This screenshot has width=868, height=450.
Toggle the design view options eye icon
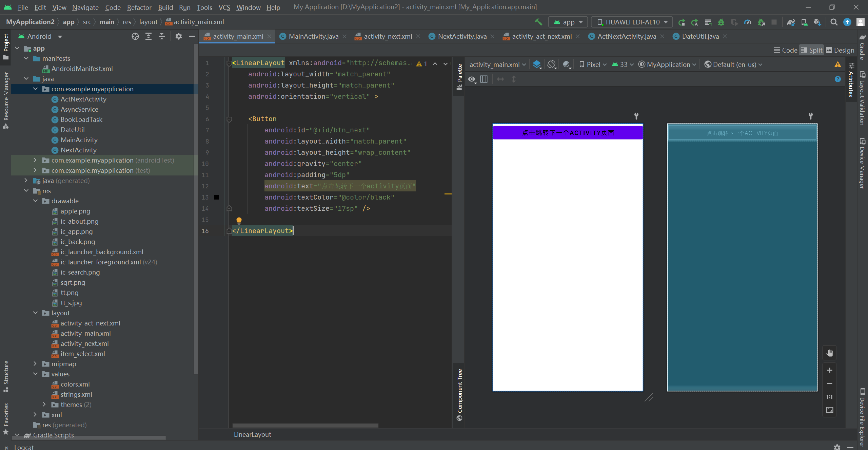click(472, 79)
